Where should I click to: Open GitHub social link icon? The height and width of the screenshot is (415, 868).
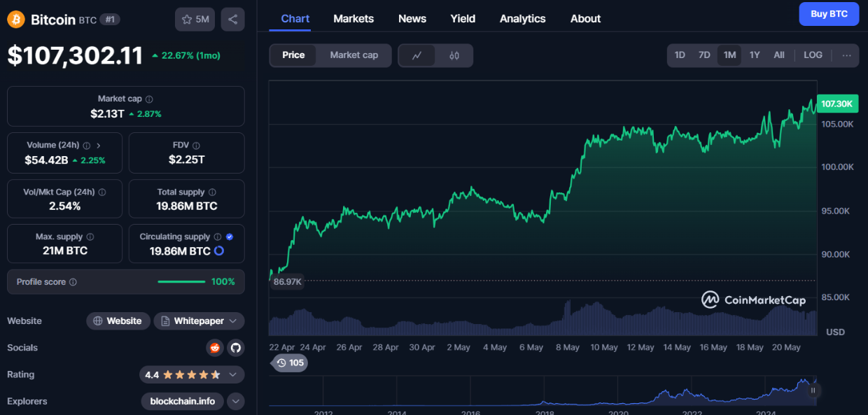click(x=235, y=348)
